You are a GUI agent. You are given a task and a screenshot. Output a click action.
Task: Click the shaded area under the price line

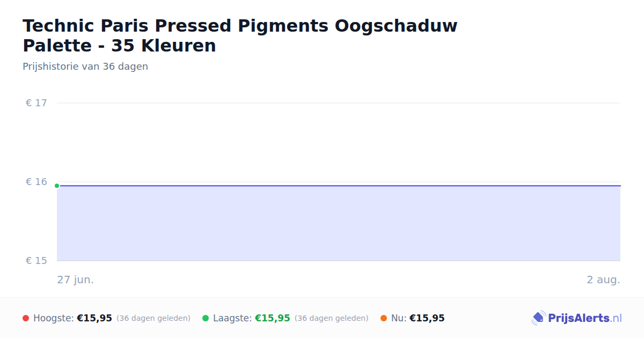[339, 224]
